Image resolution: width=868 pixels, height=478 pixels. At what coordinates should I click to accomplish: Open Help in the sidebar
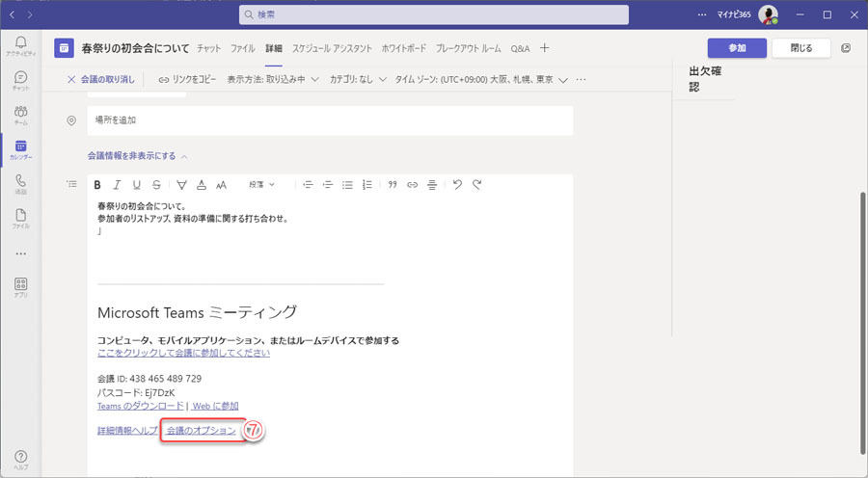20,459
